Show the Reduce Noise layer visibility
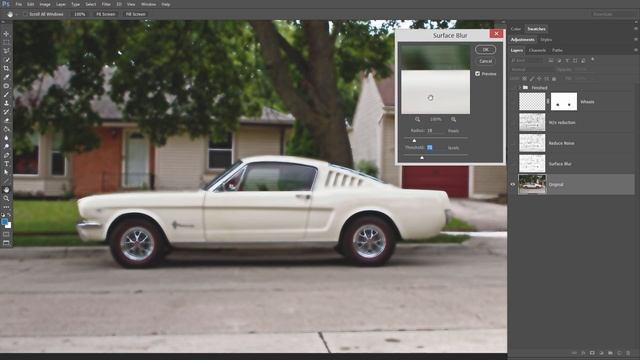The image size is (640, 360). coord(513,143)
